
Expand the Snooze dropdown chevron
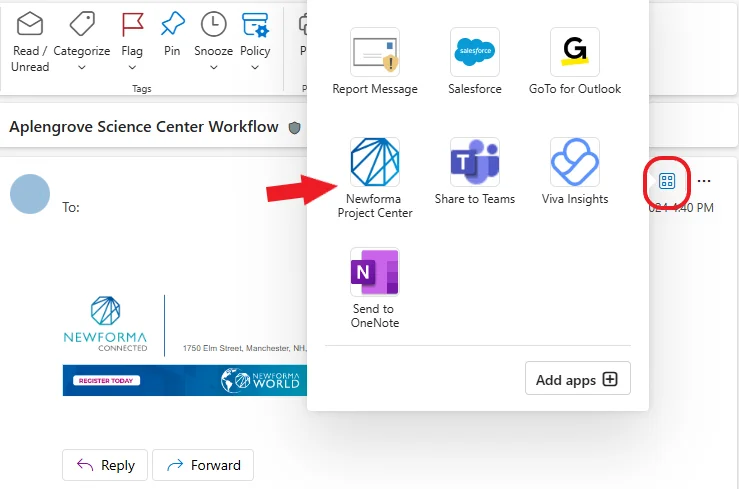[213, 67]
